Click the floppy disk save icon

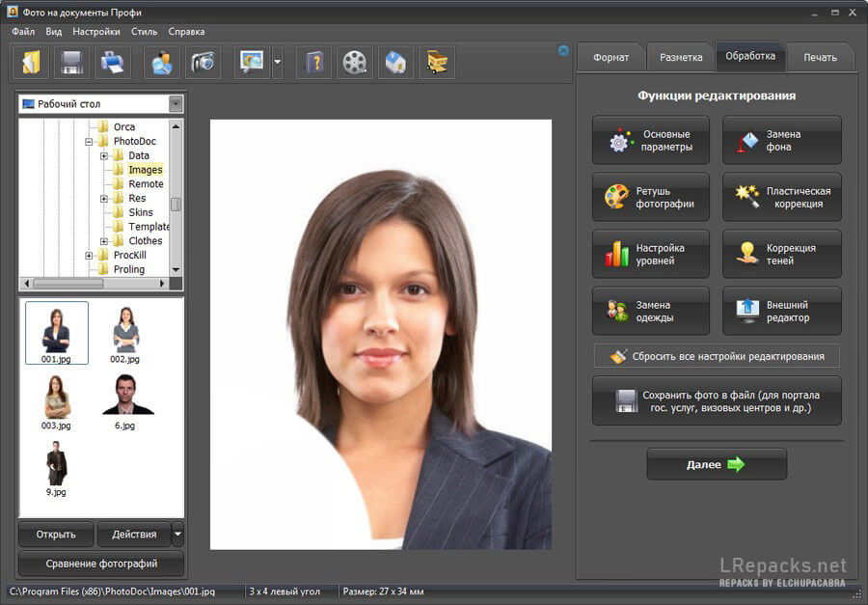(x=71, y=63)
